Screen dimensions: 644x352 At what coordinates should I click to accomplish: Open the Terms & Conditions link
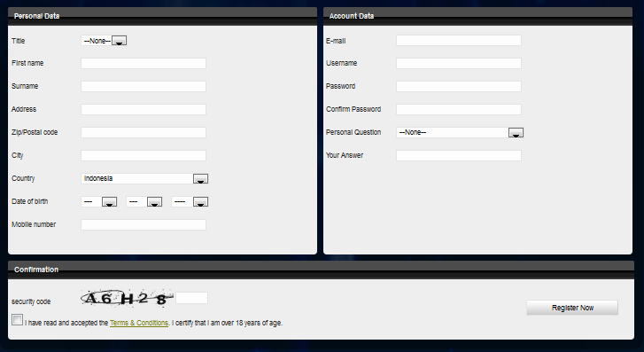point(139,323)
